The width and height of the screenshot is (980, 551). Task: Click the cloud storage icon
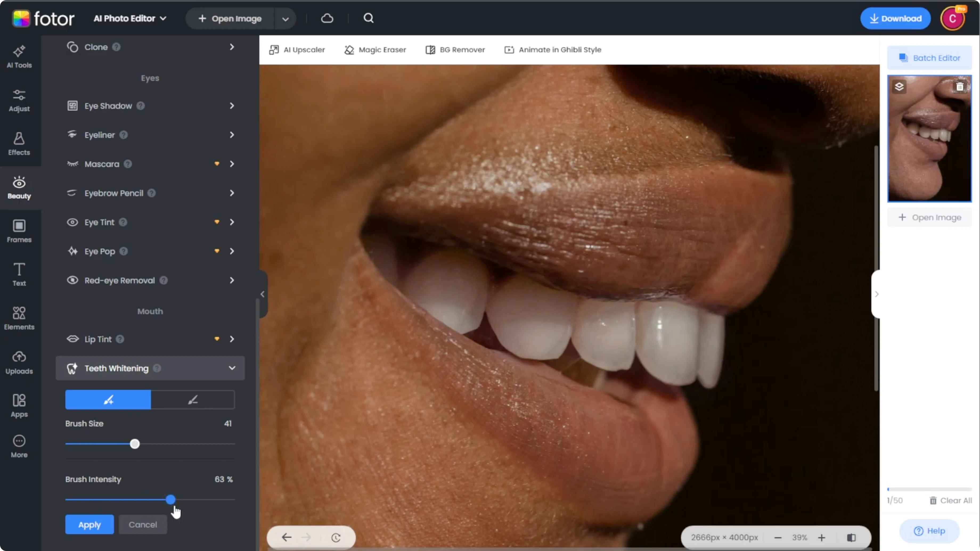327,18
